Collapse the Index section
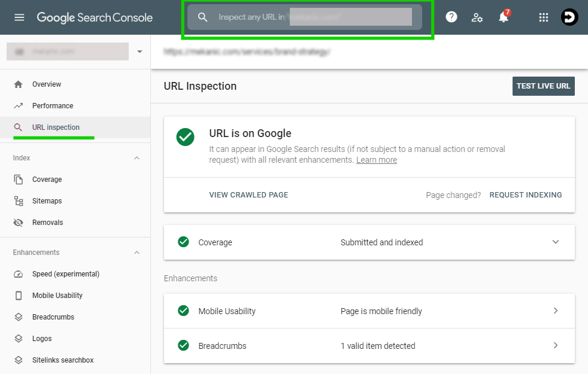Screen dimensions: 588x374 pyautogui.click(x=137, y=158)
